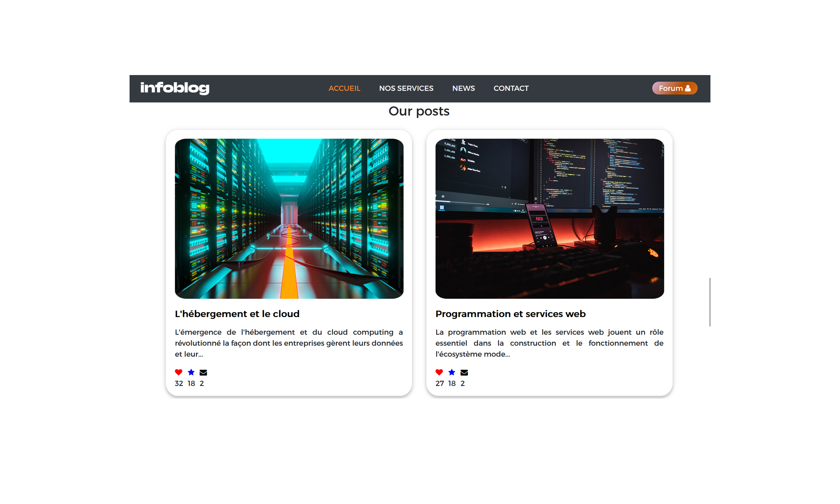Click the page vertical scrollbar
The width and height of the screenshot is (840, 504).
[710, 302]
